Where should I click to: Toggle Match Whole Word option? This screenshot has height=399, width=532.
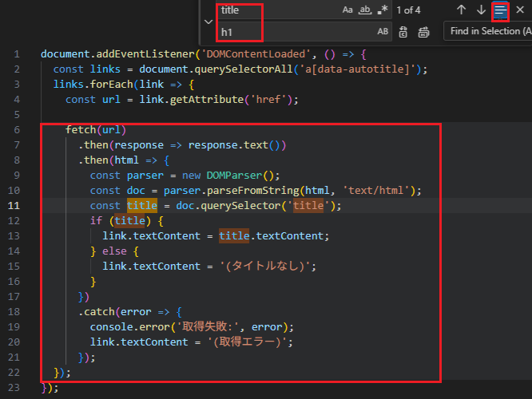(365, 10)
